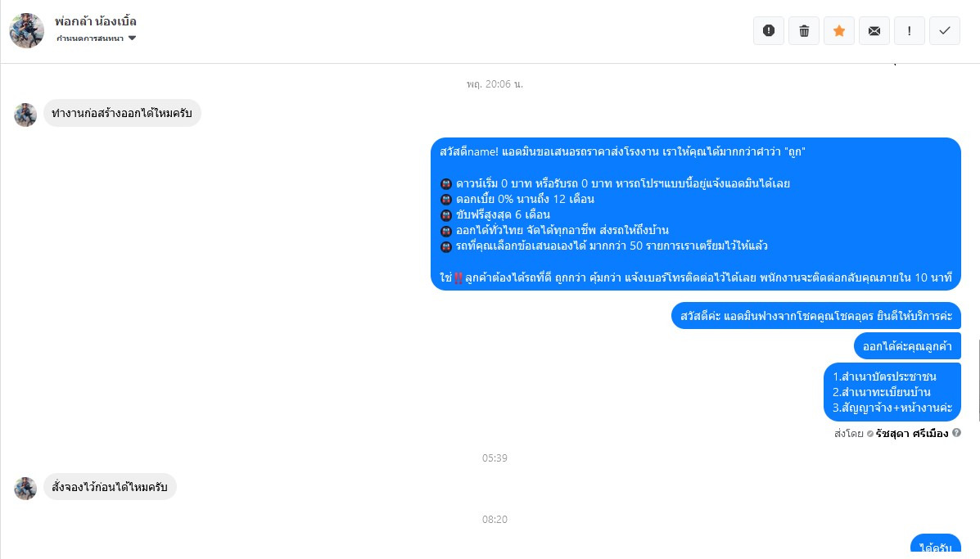The image size is (980, 559).
Task: Click the promotional offer message with 0% interest
Action: click(696, 214)
